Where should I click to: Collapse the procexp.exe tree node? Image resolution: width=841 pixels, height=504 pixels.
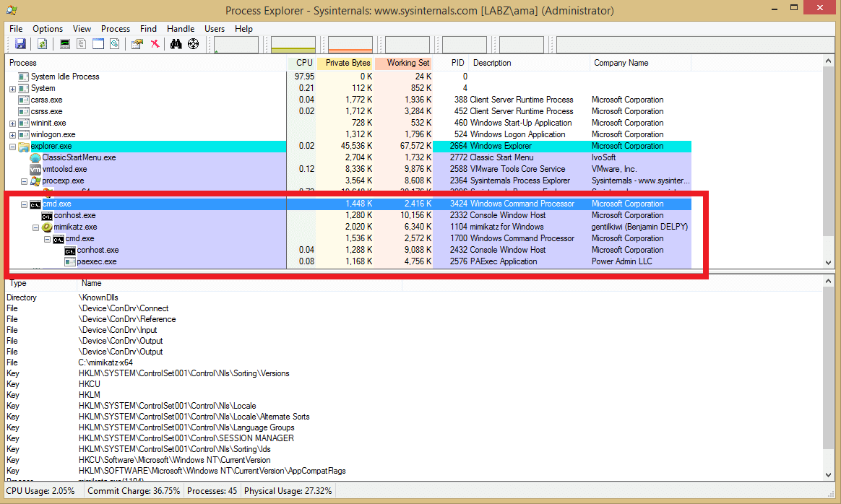[24, 182]
